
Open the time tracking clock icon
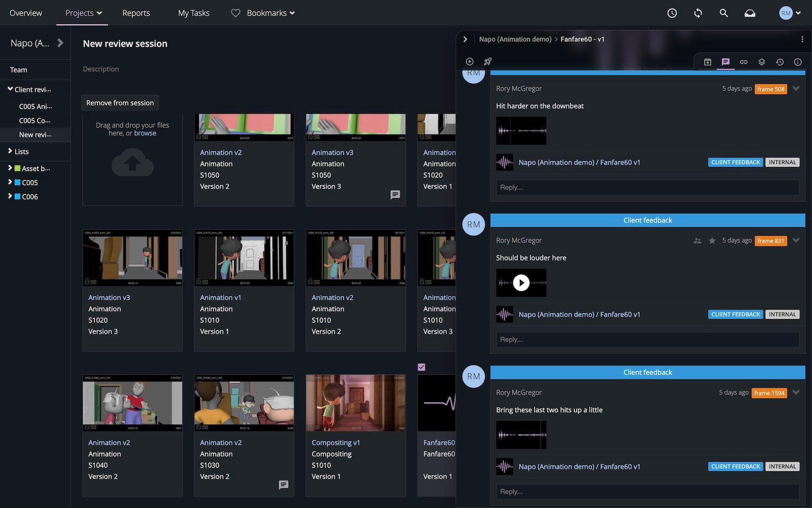tap(672, 13)
